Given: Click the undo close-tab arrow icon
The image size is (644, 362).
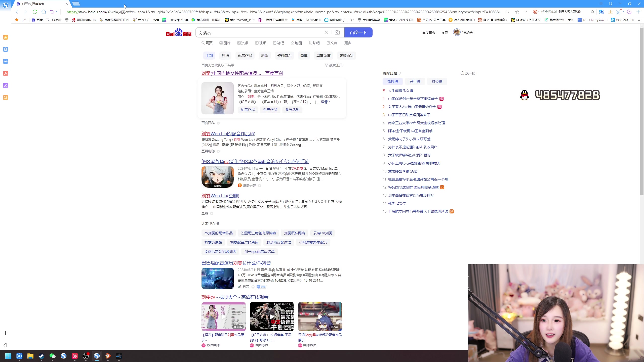Looking at the screenshot, I should (52, 12).
